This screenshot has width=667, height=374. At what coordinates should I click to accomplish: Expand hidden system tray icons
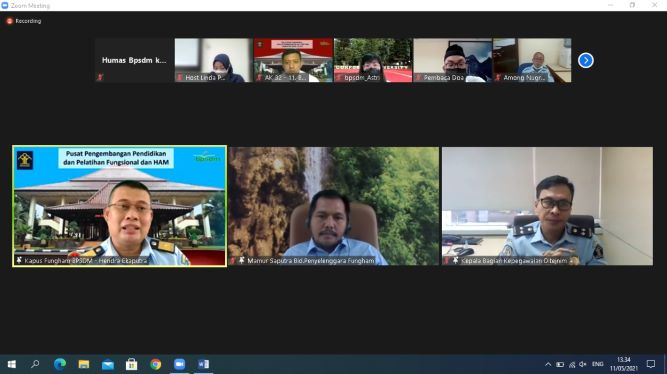(x=548, y=364)
